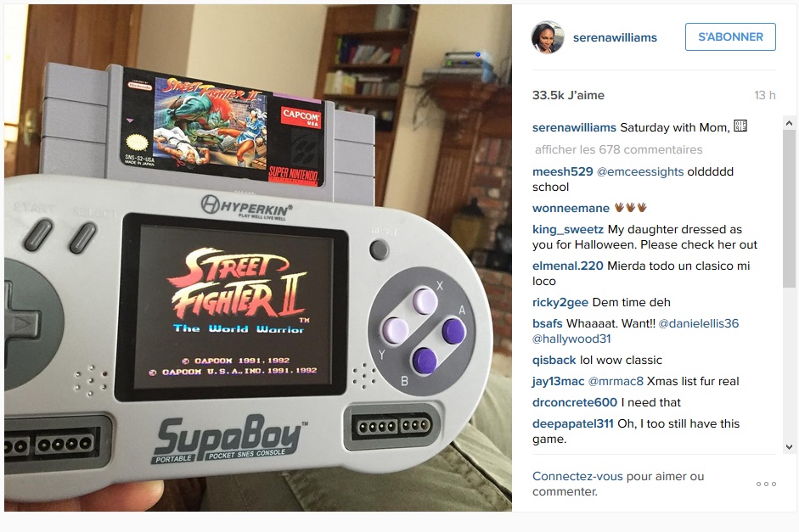Open serenawilliams profile avatar picture

548,37
